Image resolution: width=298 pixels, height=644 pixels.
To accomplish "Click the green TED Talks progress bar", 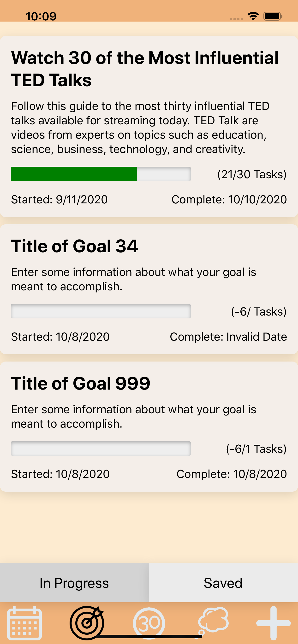I will pyautogui.click(x=101, y=174).
